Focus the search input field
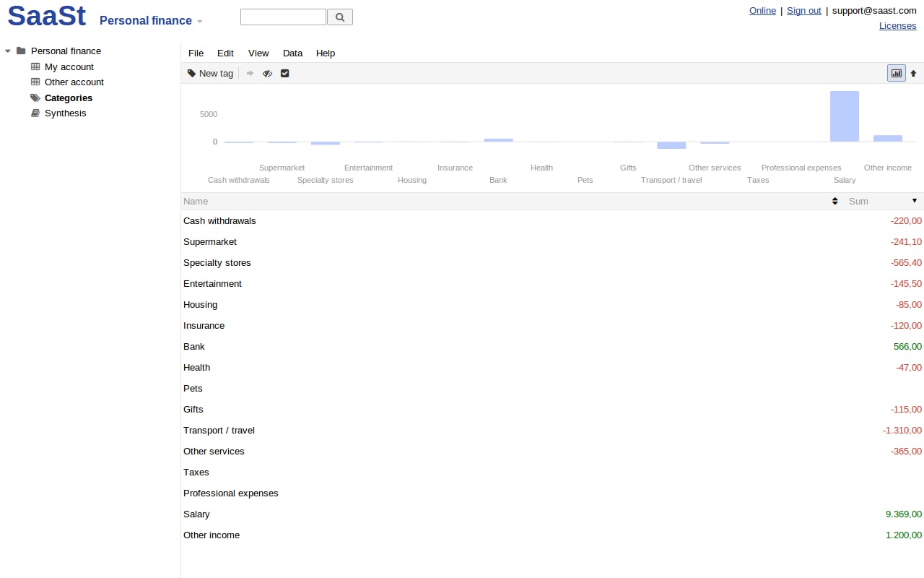 (283, 17)
